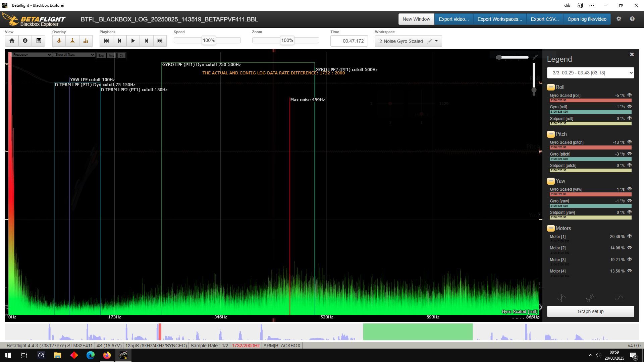Jump to start of log playback

[x=106, y=41]
